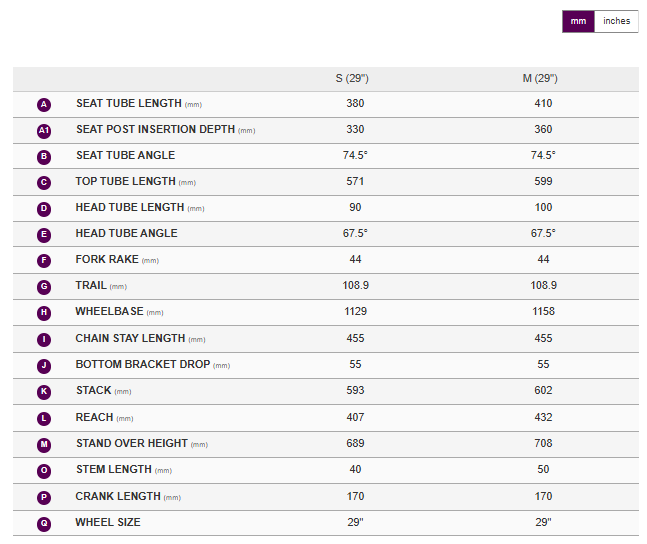
Task: Click the M bottom bracket drop value
Action: [x=543, y=365]
